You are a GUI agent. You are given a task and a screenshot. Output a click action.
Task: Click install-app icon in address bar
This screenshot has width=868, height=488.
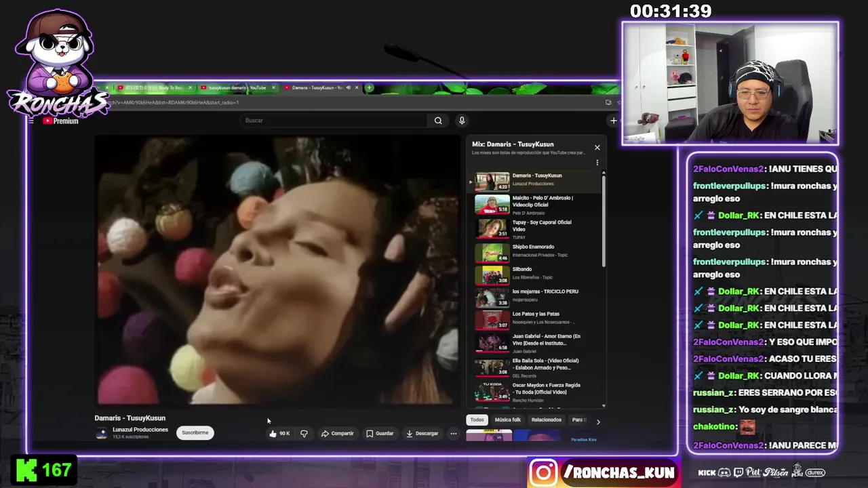point(608,102)
